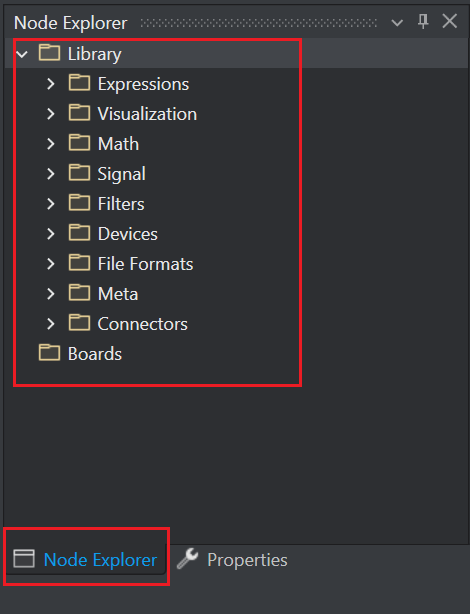This screenshot has height=614, width=470.
Task: Pin the Node Explorer panel
Action: pyautogui.click(x=423, y=21)
